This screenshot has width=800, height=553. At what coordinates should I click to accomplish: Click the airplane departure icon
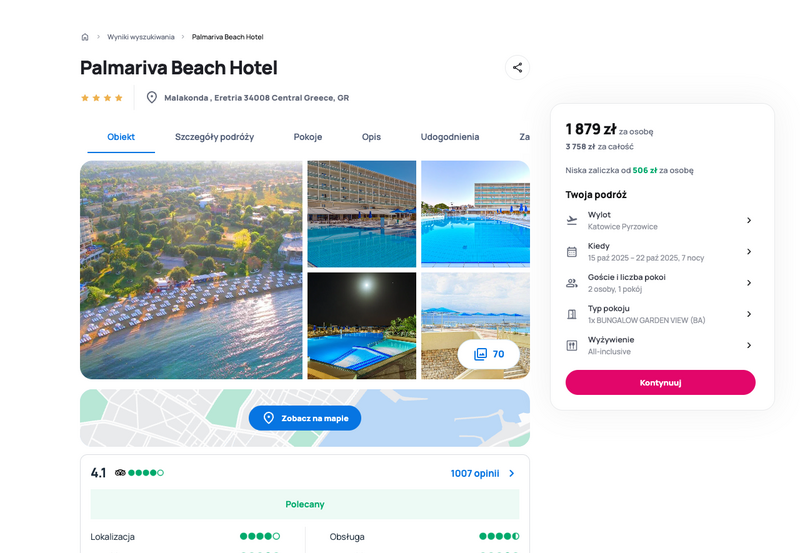pos(572,220)
